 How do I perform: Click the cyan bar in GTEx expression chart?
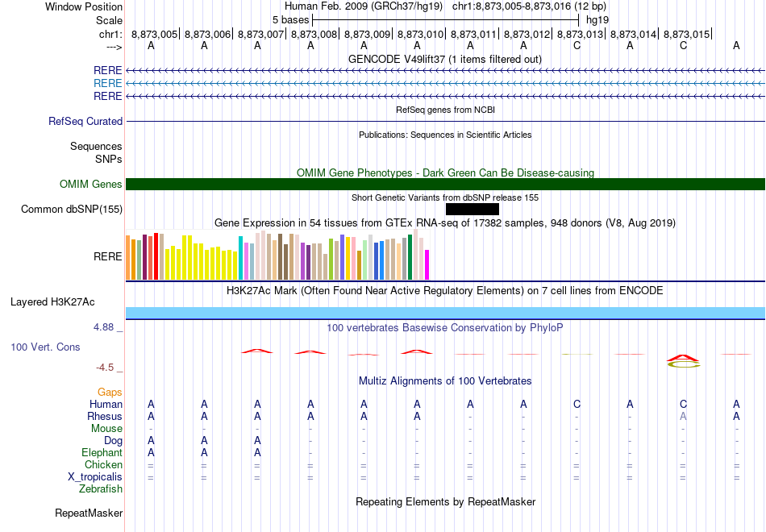pos(240,258)
